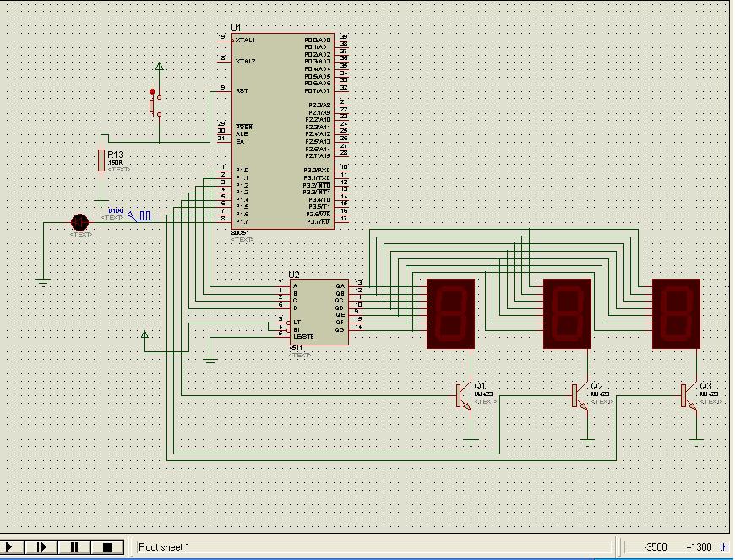Click the round signal generator source
This screenshot has height=560, width=735.
click(79, 222)
